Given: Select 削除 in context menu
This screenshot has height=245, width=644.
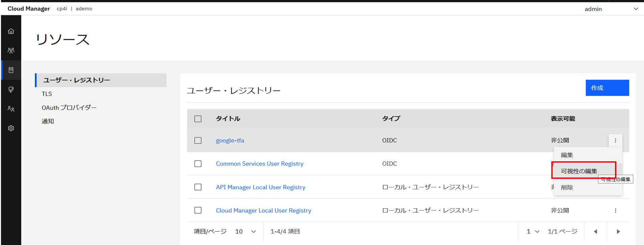Looking at the screenshot, I should (588, 187).
